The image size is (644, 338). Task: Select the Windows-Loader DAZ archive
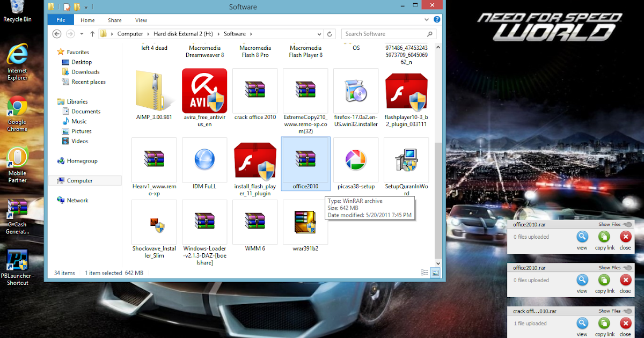click(204, 233)
